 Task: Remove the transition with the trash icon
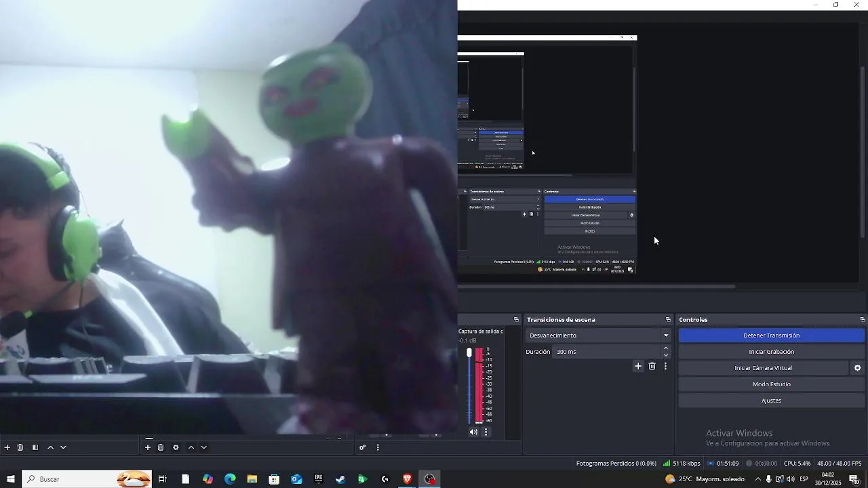(652, 366)
